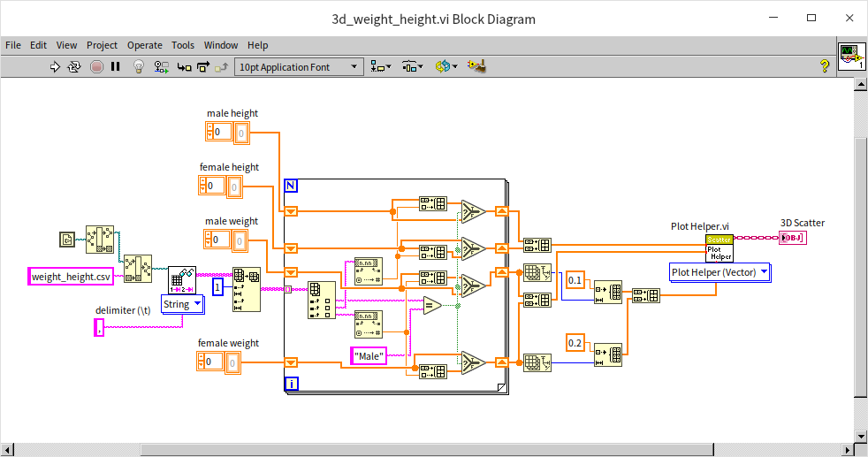Click the "Male" string constant
The height and width of the screenshot is (457, 868).
(369, 355)
